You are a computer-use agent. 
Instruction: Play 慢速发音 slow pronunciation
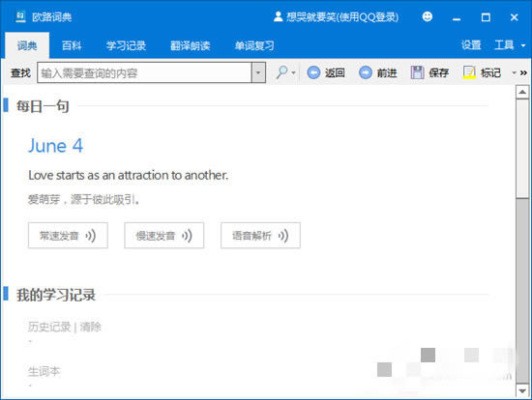[164, 235]
